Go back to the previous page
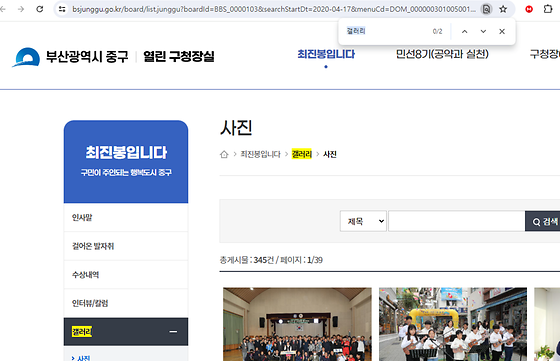 click(x=3, y=9)
